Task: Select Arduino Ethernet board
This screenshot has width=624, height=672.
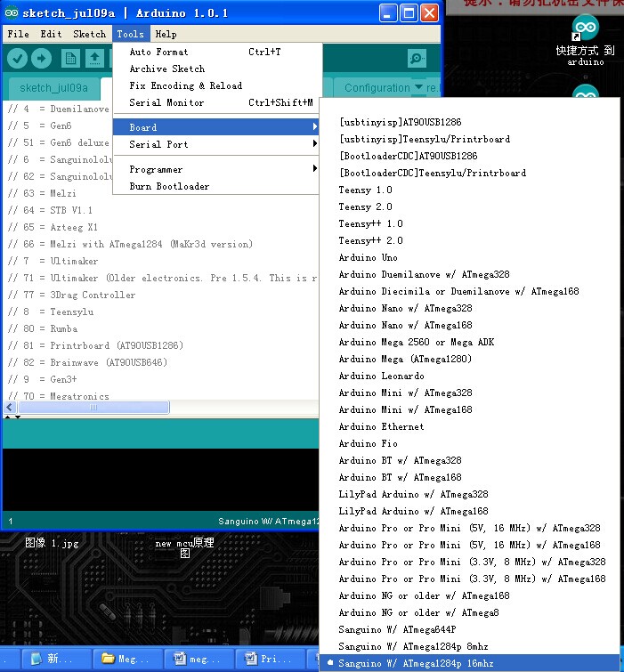Action: (470, 426)
